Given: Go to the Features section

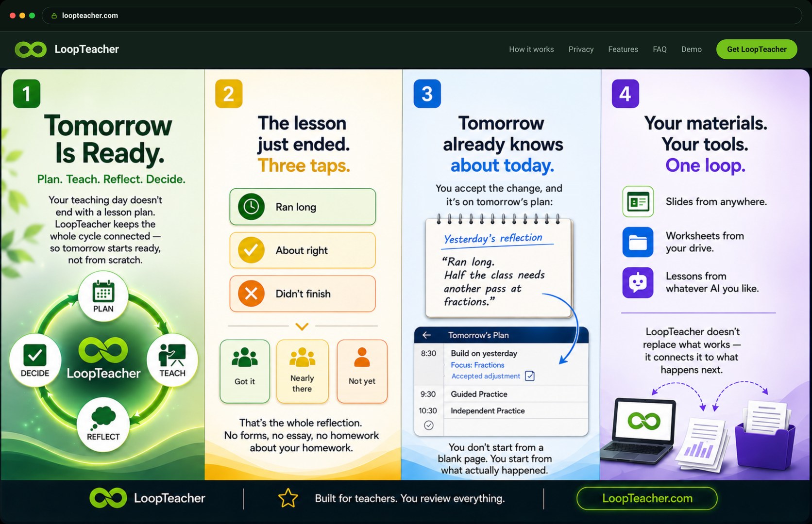Looking at the screenshot, I should [623, 49].
